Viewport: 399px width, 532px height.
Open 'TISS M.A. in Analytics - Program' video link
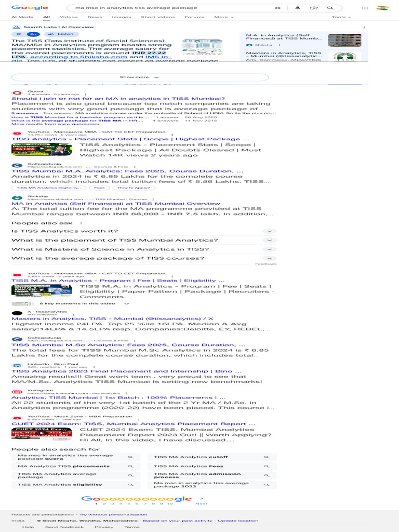[x=118, y=281]
